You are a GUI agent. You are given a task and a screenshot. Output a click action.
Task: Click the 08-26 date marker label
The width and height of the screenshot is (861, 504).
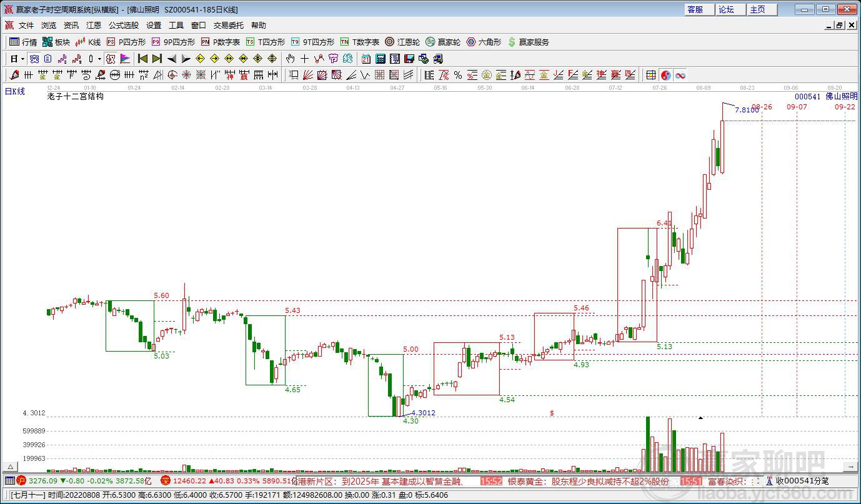coord(762,107)
